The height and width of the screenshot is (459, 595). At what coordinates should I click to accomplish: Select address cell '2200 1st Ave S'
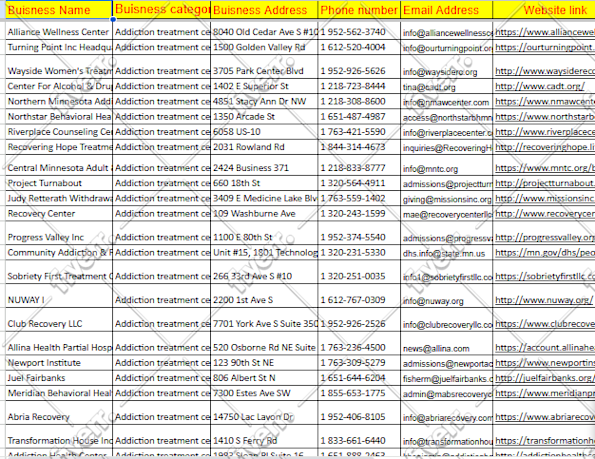pyautogui.click(x=264, y=296)
